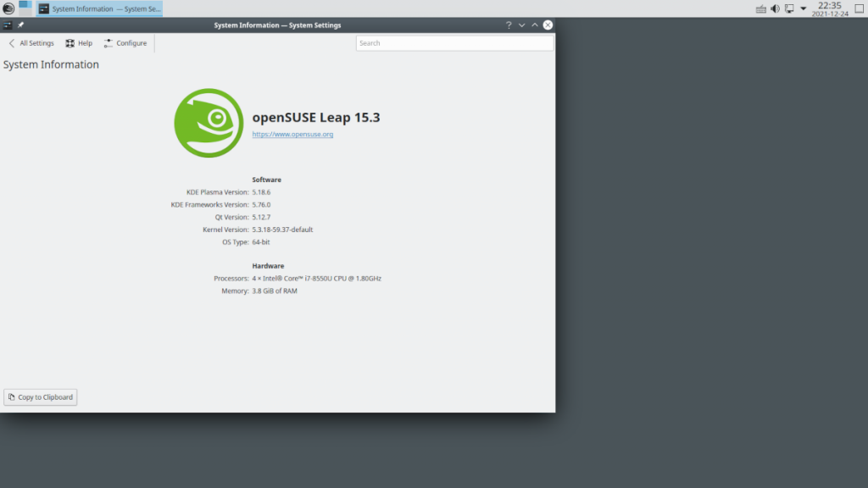Viewport: 868px width, 488px height.
Task: Toggle the pin icon to keep window above
Action: (x=20, y=25)
